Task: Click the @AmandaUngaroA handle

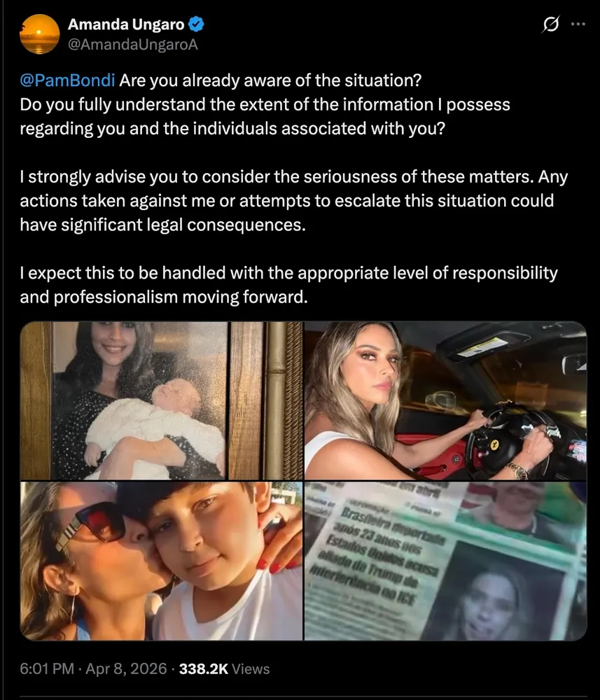Action: (x=132, y=45)
